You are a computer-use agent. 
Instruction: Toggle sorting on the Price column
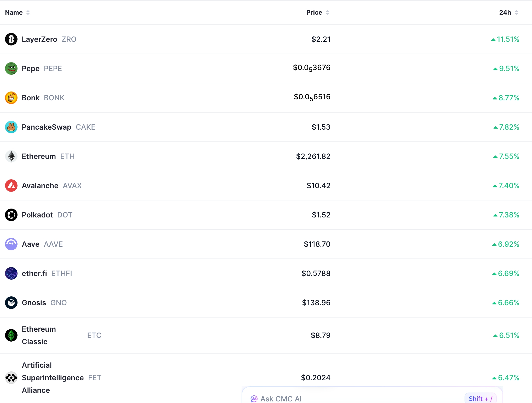click(327, 12)
